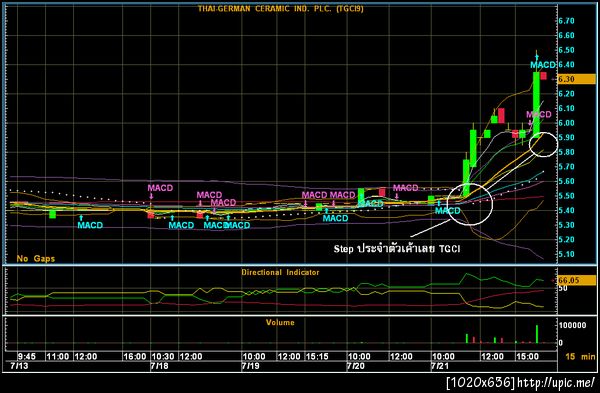
Task: Click the 6.20 price axis label
Action: (566, 94)
